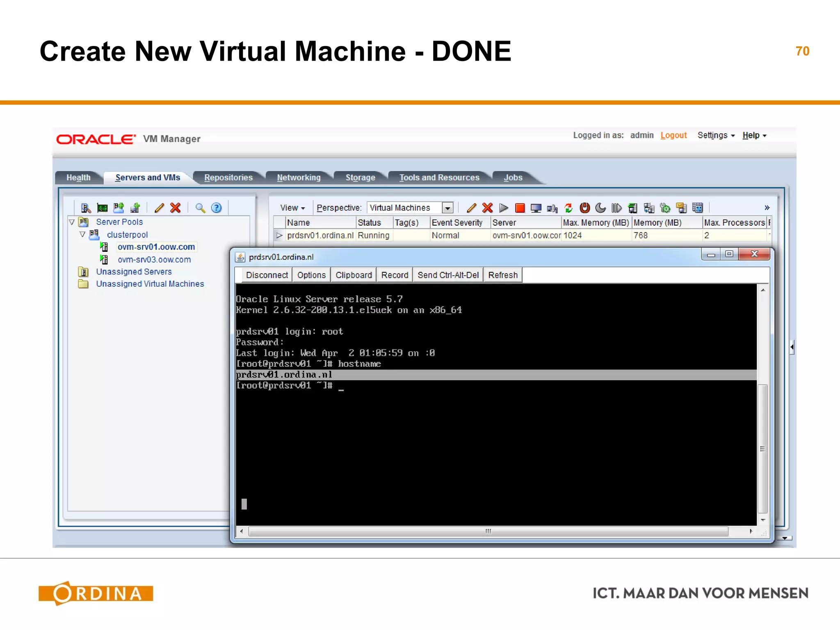Select ovm-srv03.oow.com in the tree
The width and height of the screenshot is (840, 630).
coord(154,260)
